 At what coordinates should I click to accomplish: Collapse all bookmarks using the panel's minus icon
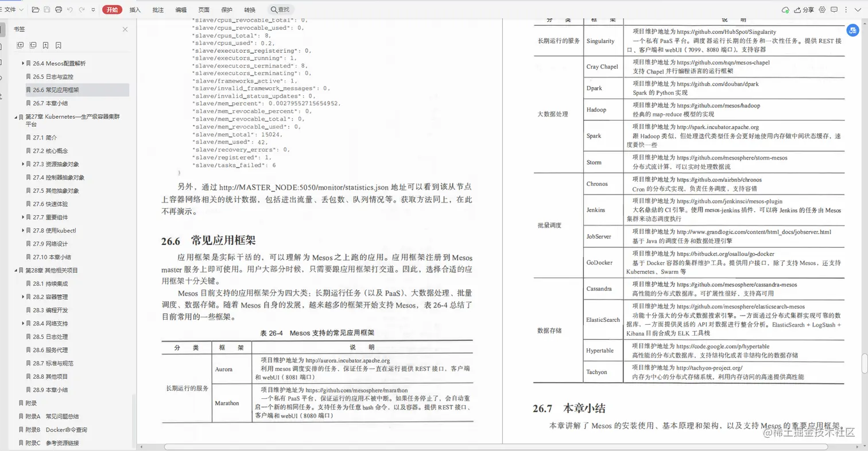(x=33, y=45)
